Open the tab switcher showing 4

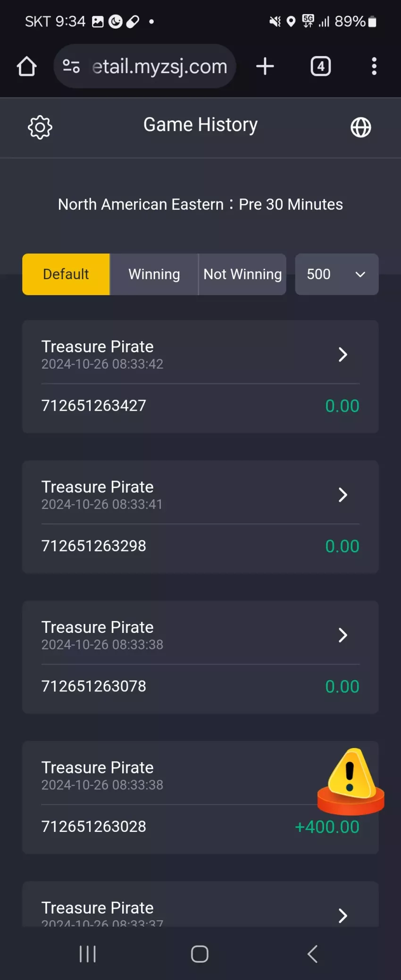point(321,66)
